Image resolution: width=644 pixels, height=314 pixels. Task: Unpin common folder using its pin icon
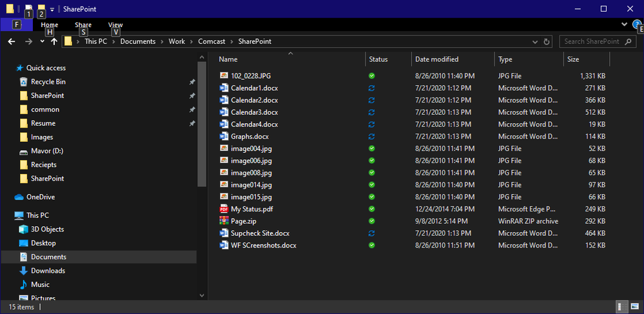click(192, 110)
